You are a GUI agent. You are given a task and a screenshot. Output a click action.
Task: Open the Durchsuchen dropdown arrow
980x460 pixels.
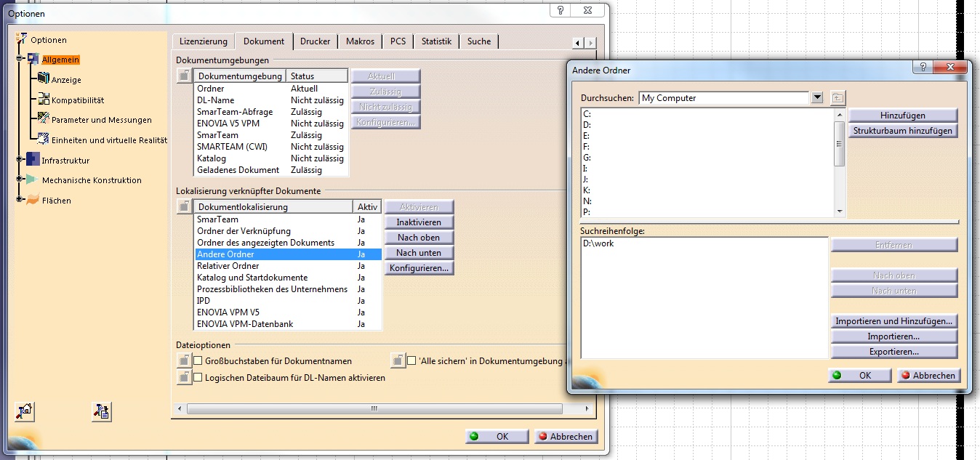coord(818,98)
